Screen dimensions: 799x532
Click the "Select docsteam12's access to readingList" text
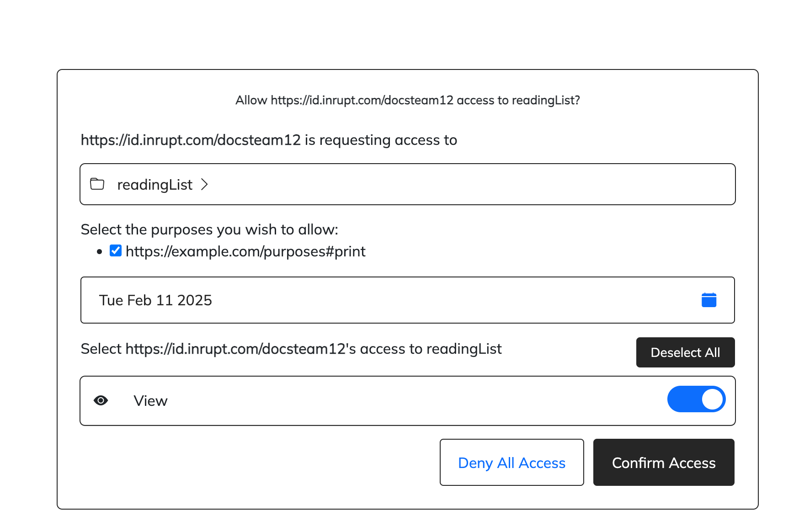tap(291, 349)
